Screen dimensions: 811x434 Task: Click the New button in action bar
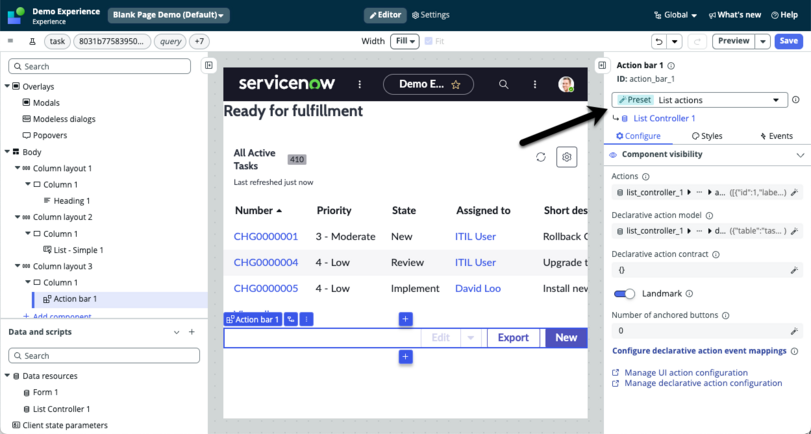coord(566,338)
